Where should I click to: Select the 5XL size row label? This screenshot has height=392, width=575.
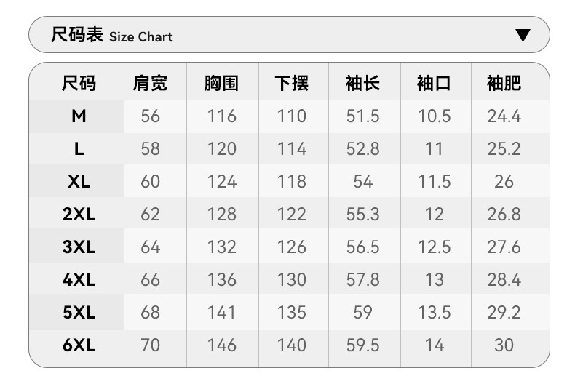pyautogui.click(x=79, y=313)
